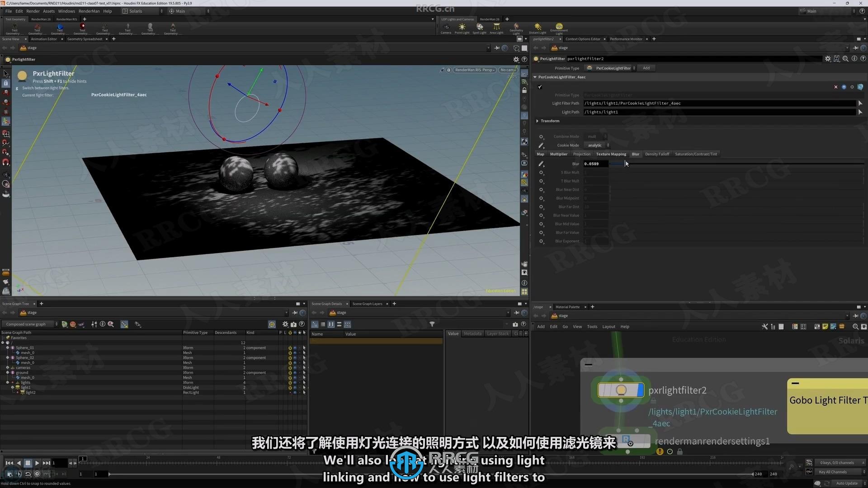The image size is (868, 488).
Task: Click the play forward button
Action: 37,463
